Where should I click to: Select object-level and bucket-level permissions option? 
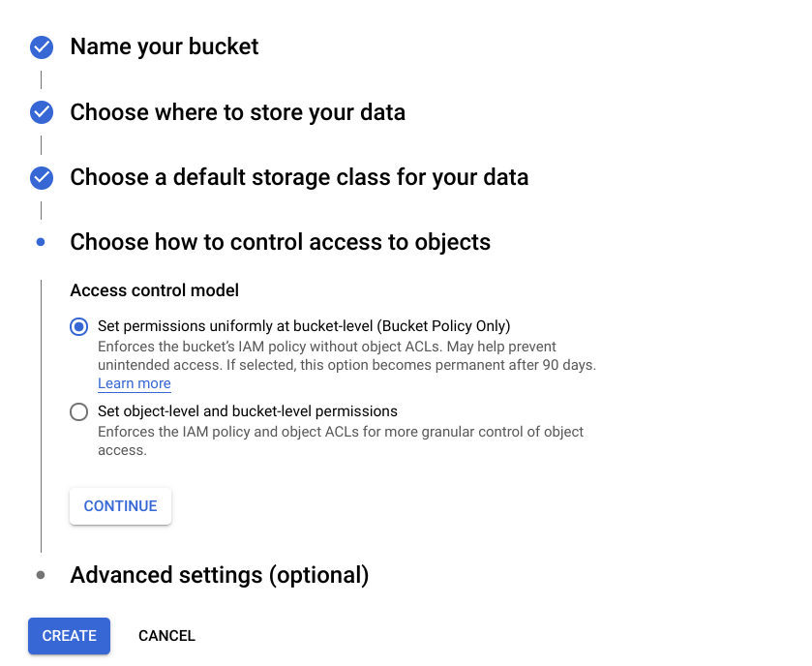click(78, 411)
